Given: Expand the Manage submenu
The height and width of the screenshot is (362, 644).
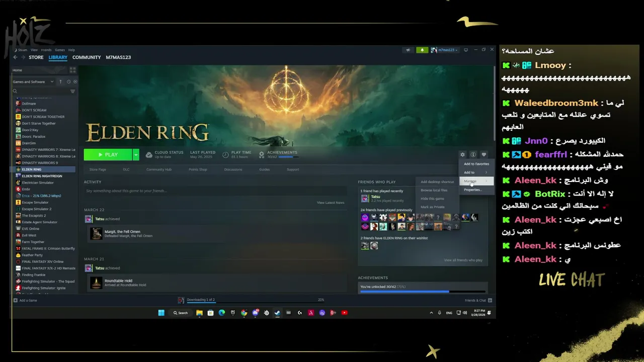Looking at the screenshot, I should [x=476, y=181].
